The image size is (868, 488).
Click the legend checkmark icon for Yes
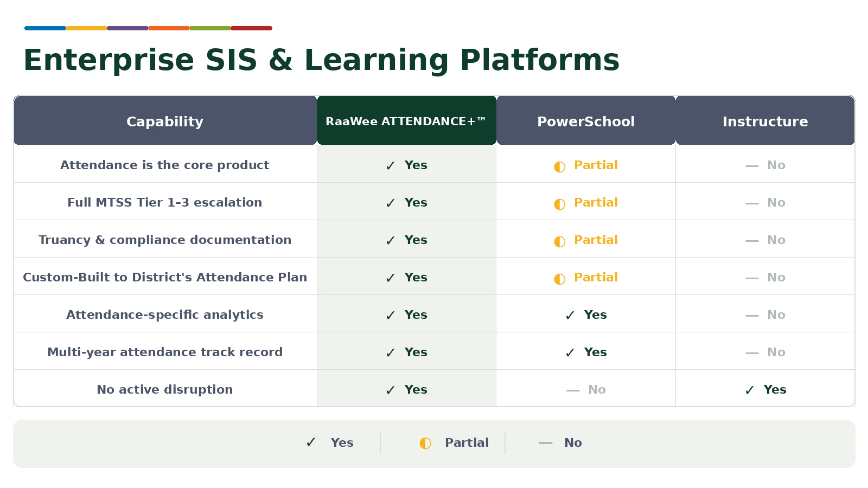tap(311, 442)
